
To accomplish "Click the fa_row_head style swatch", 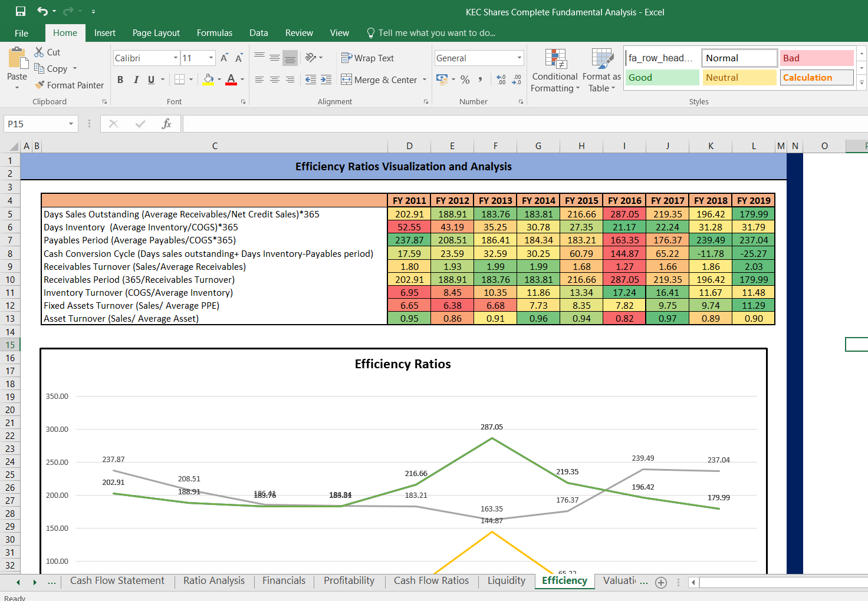I will tap(662, 58).
